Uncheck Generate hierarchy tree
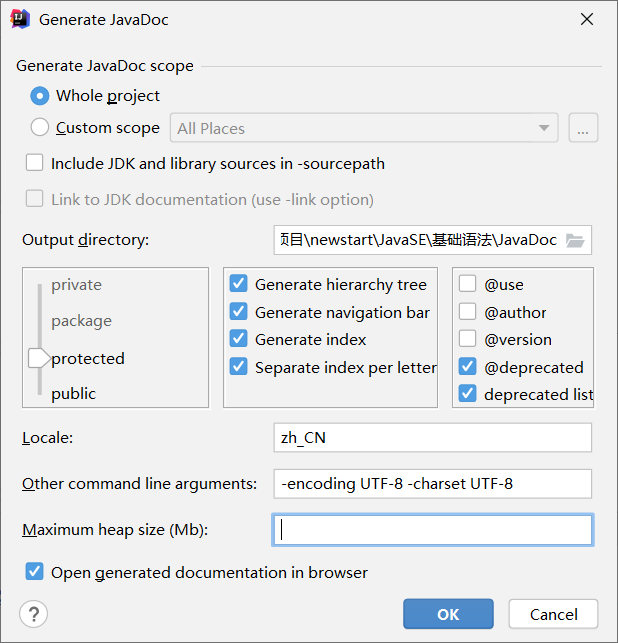Viewport: 618px width, 643px height. tap(238, 284)
